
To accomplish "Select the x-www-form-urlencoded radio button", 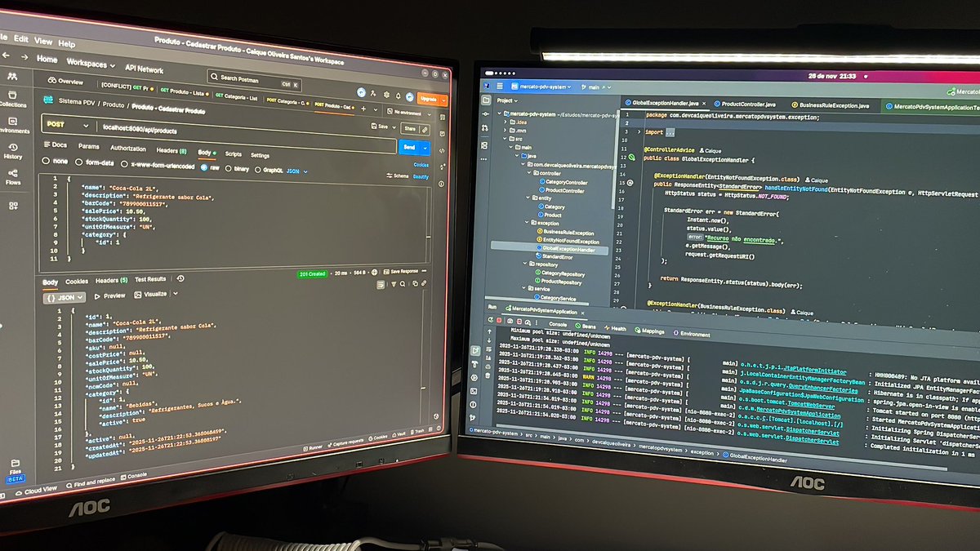I will [x=125, y=164].
